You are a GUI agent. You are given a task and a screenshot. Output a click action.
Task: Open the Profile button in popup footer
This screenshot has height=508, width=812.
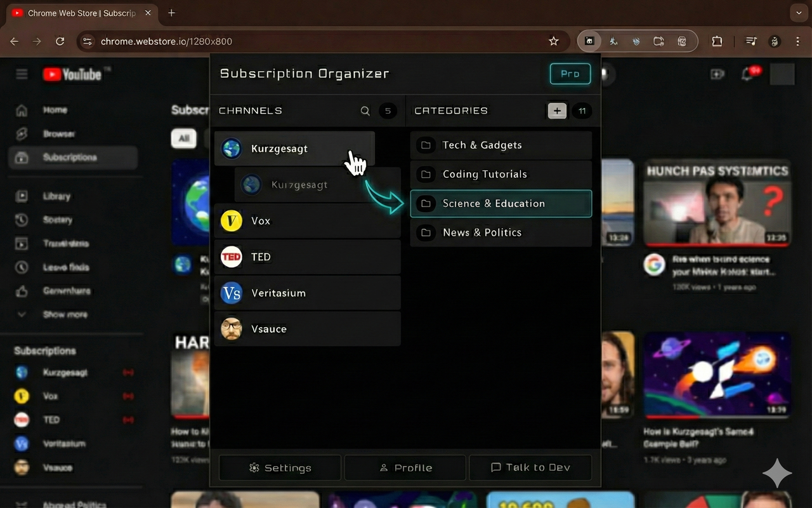point(405,467)
